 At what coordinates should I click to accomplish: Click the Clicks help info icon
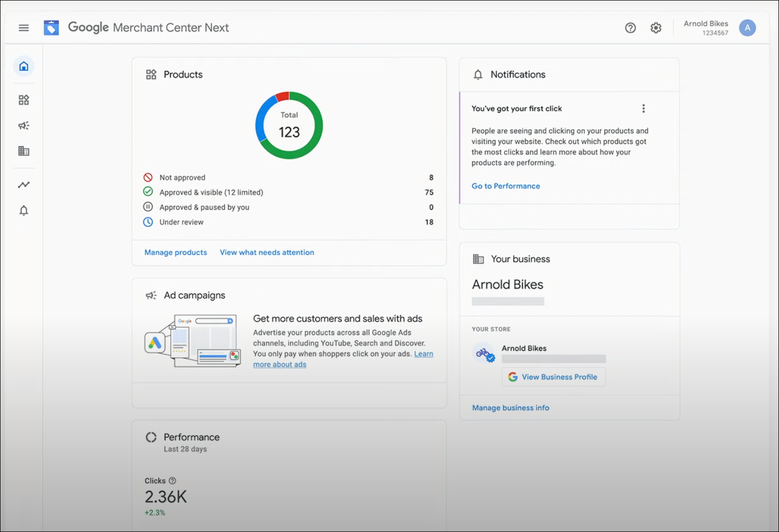(x=172, y=481)
